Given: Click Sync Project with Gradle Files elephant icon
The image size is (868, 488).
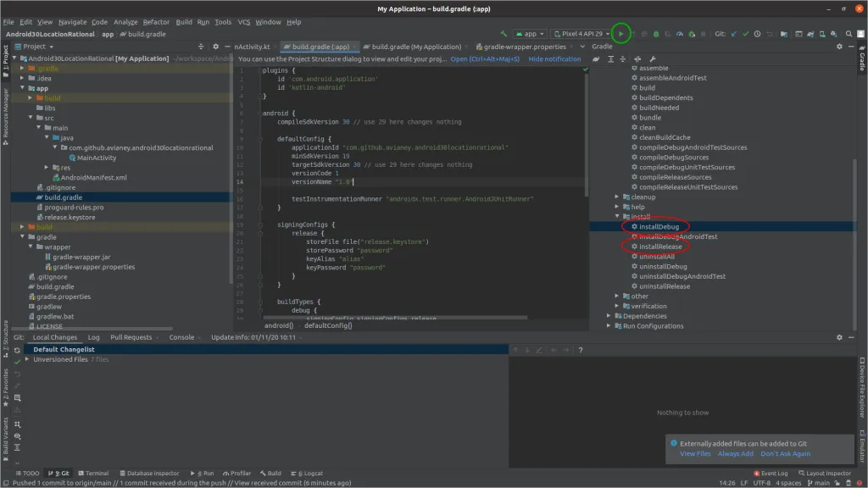Looking at the screenshot, I should (810, 34).
